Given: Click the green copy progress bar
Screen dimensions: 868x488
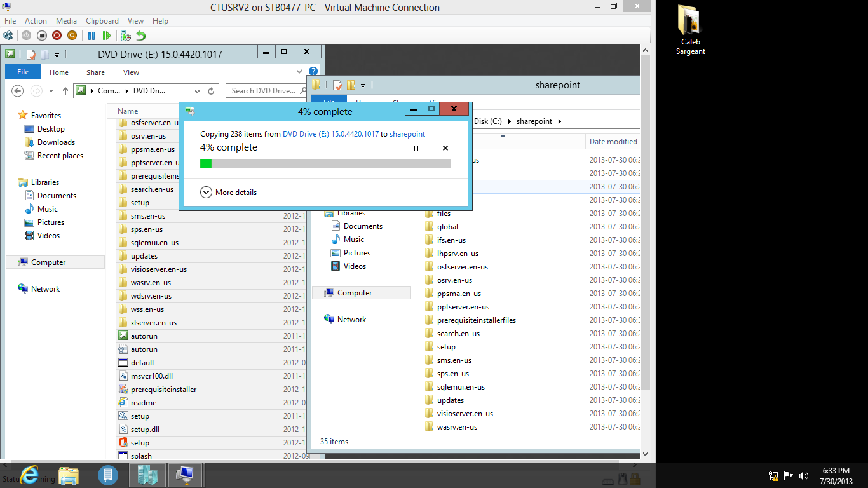Looking at the screenshot, I should point(325,163).
